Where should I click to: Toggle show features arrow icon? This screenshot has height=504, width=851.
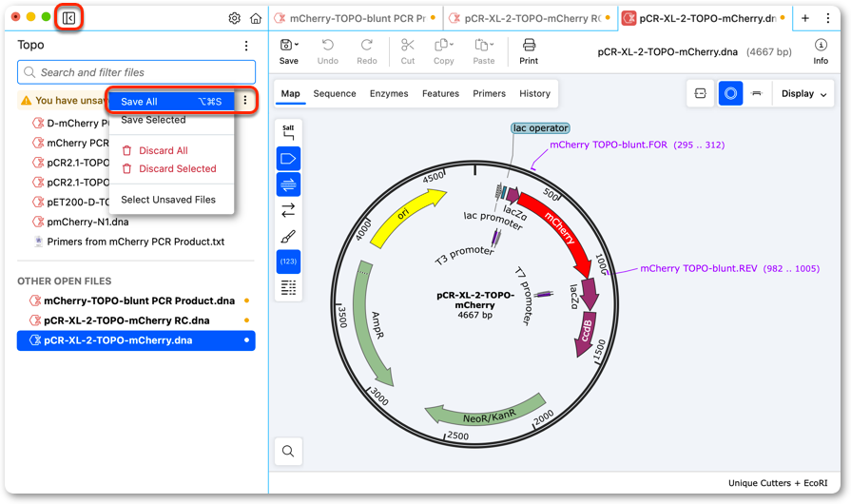point(288,159)
